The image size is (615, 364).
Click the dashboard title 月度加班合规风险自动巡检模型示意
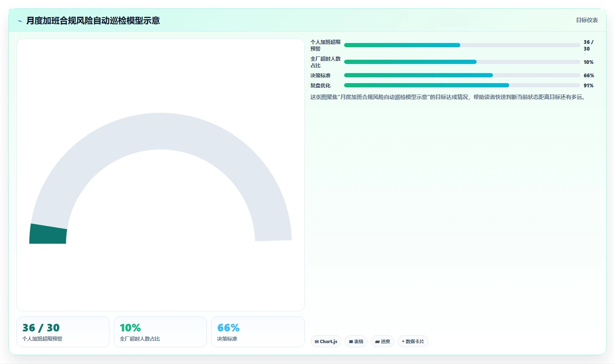(x=93, y=20)
